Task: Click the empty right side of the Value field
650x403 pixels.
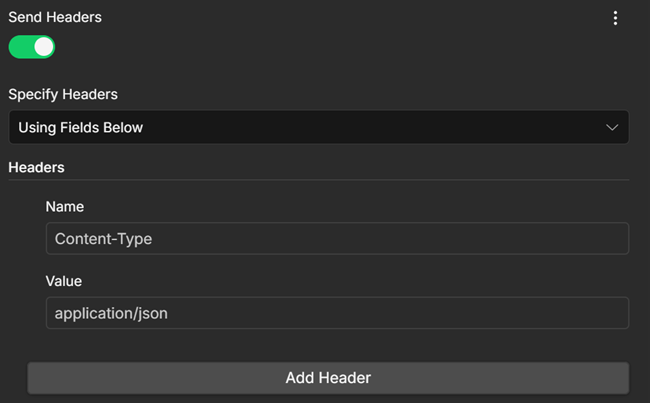Action: click(x=456, y=313)
